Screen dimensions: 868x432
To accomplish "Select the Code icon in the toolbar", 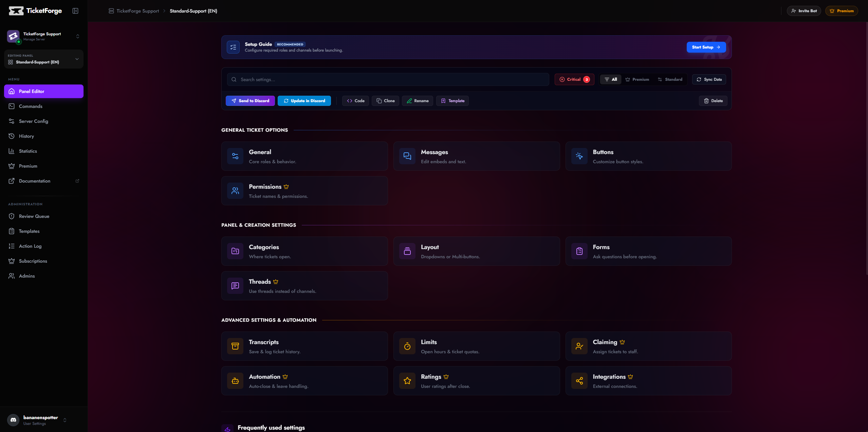I will [350, 101].
